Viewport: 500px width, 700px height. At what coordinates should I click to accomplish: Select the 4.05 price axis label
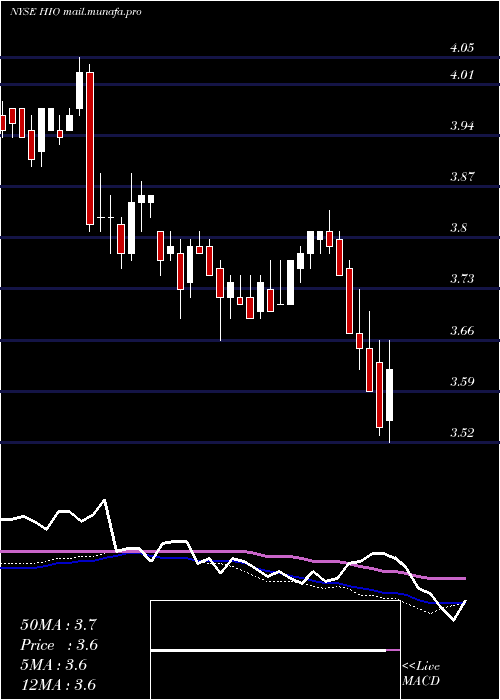coord(462,48)
